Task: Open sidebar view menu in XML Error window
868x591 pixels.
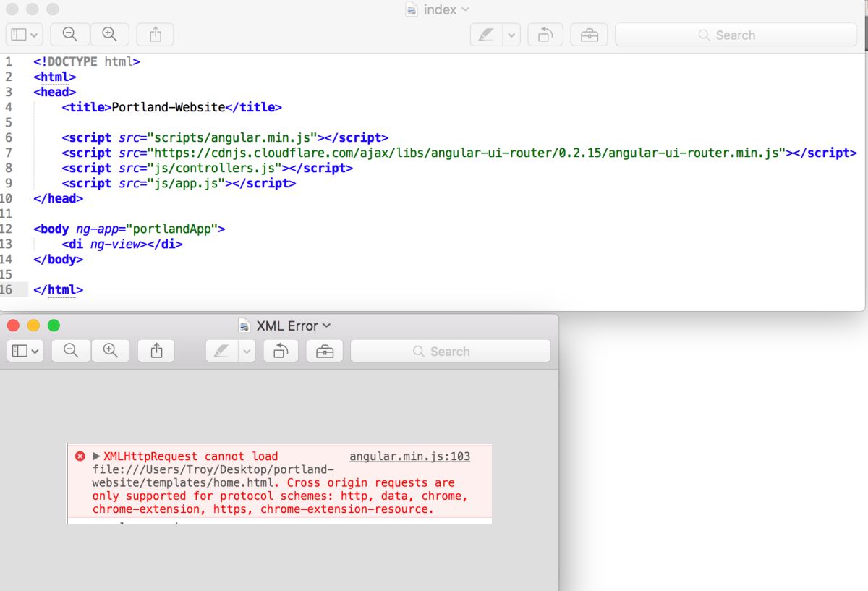Action: [26, 351]
